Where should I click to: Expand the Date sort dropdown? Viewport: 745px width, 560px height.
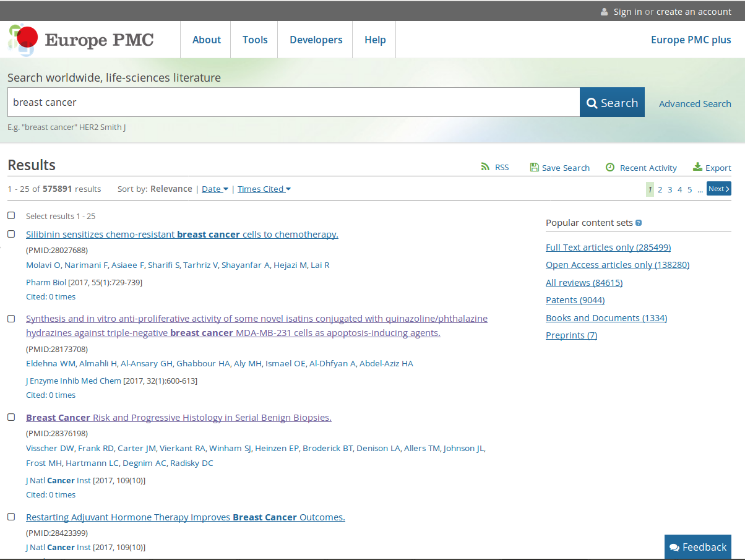point(215,189)
